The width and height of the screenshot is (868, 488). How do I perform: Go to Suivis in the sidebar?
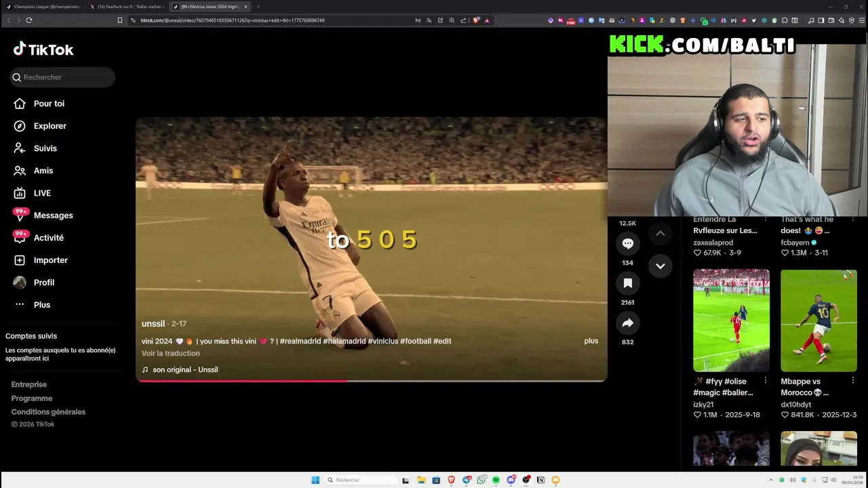(x=45, y=148)
